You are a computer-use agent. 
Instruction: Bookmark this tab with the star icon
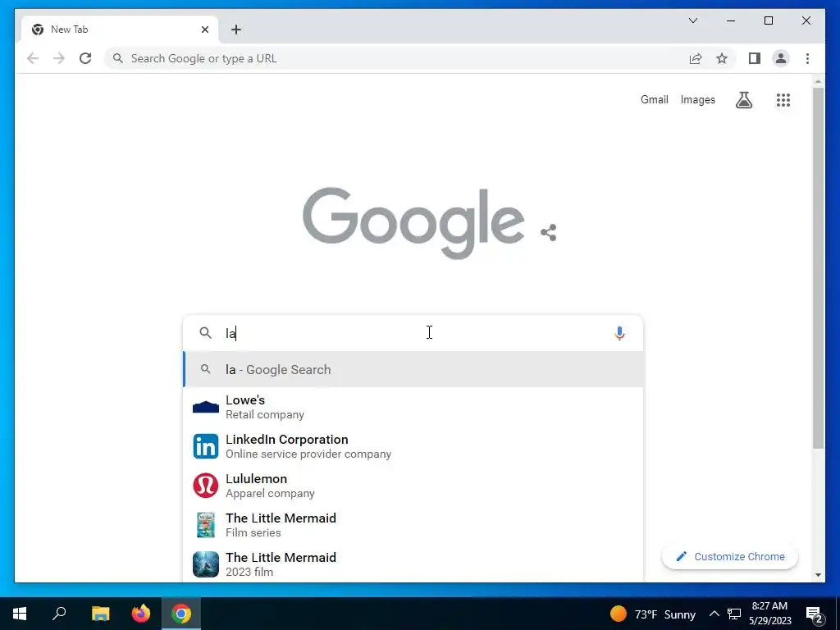point(722,58)
